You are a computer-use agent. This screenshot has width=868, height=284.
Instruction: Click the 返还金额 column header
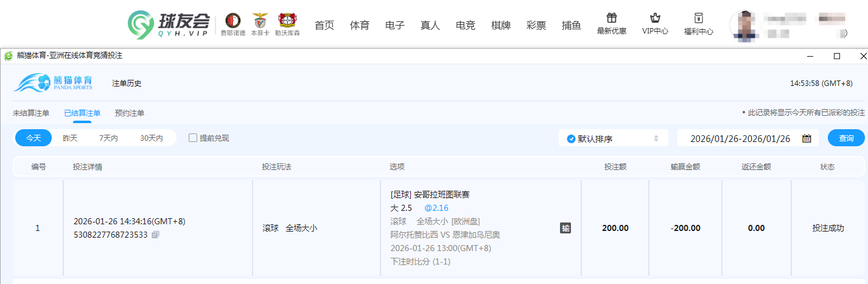(x=757, y=166)
